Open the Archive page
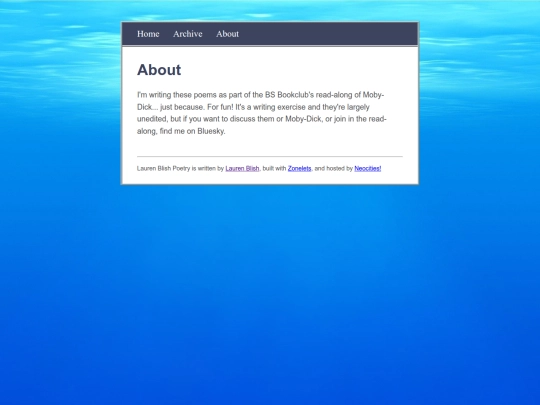Screen dimensions: 540x405 (188, 34)
